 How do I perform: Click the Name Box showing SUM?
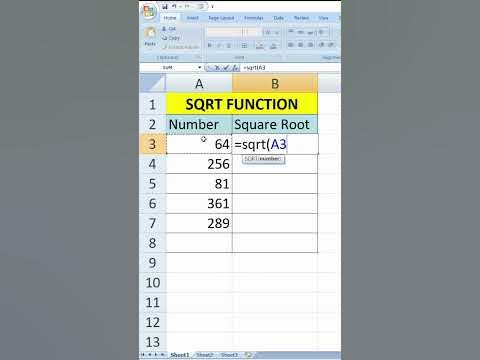click(x=169, y=68)
